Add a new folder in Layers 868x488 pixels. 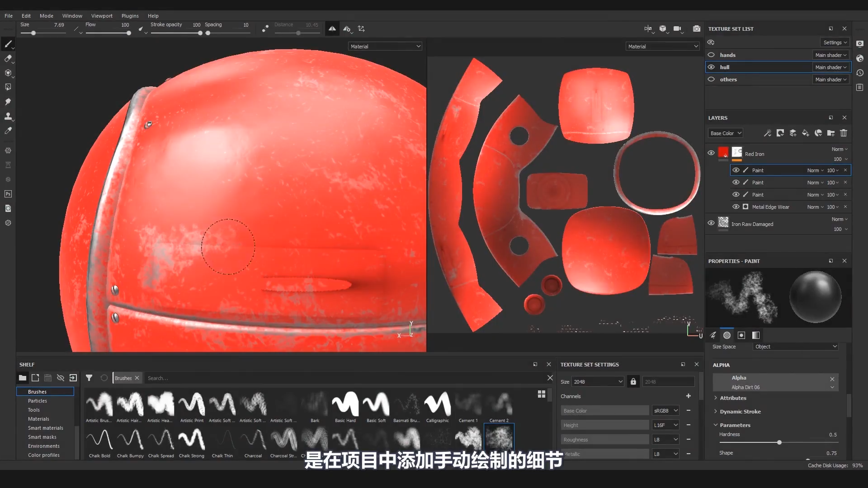tap(831, 133)
